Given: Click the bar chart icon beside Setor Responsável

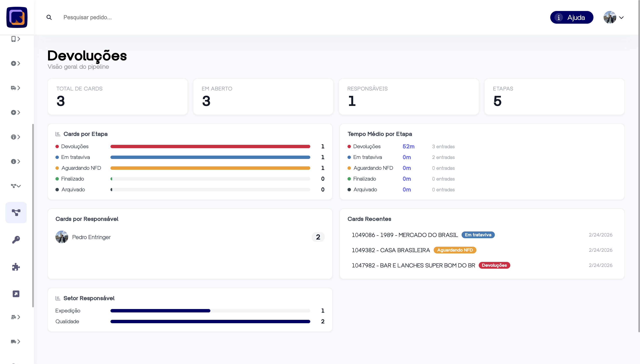Looking at the screenshot, I should coord(58,298).
